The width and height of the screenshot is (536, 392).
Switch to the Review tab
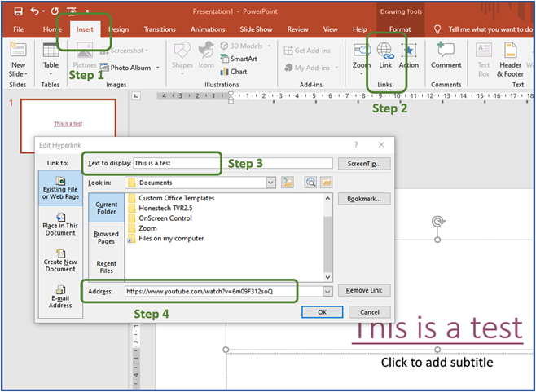(x=298, y=29)
